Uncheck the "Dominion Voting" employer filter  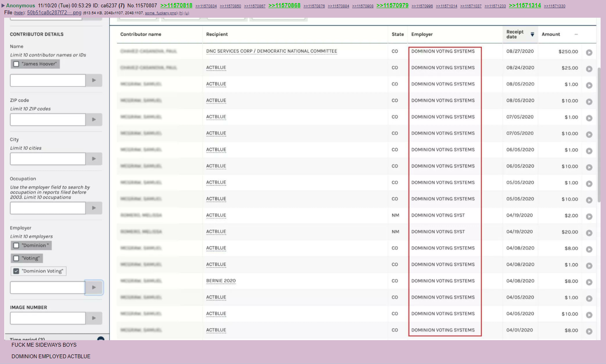coord(16,271)
